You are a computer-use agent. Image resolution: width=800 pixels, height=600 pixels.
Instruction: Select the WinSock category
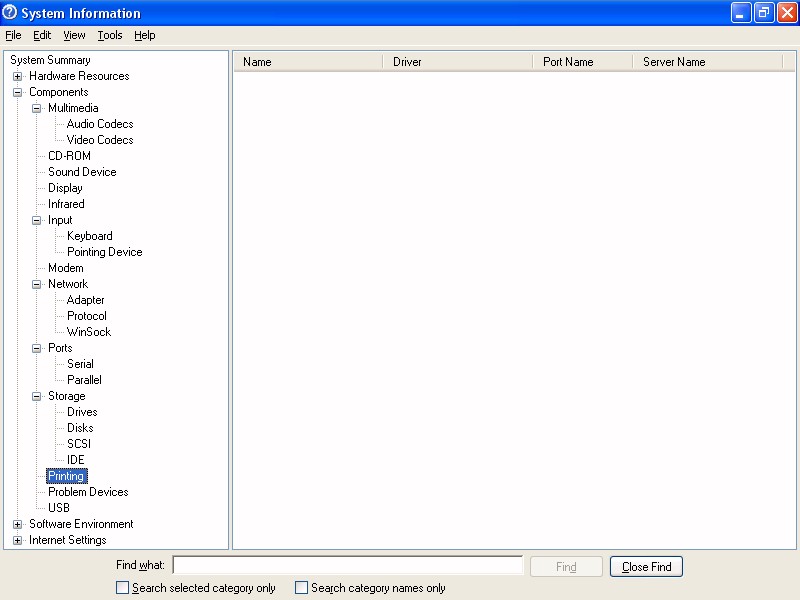pos(89,332)
